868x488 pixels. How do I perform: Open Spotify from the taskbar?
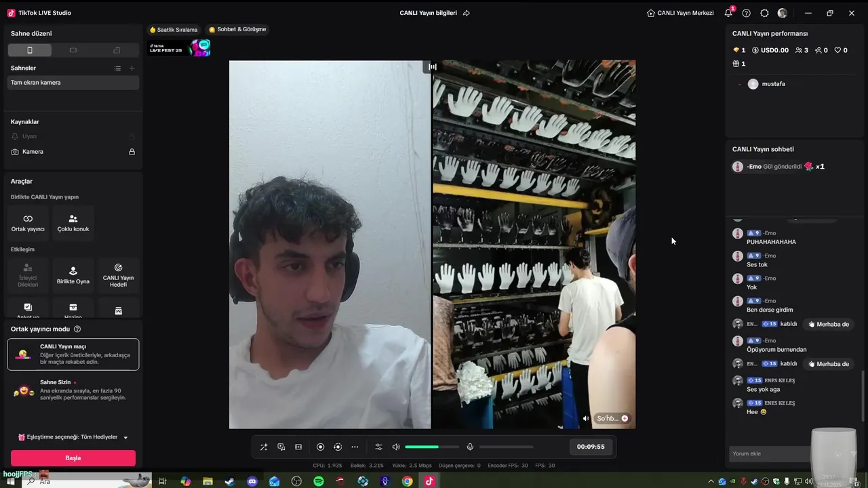tap(319, 481)
